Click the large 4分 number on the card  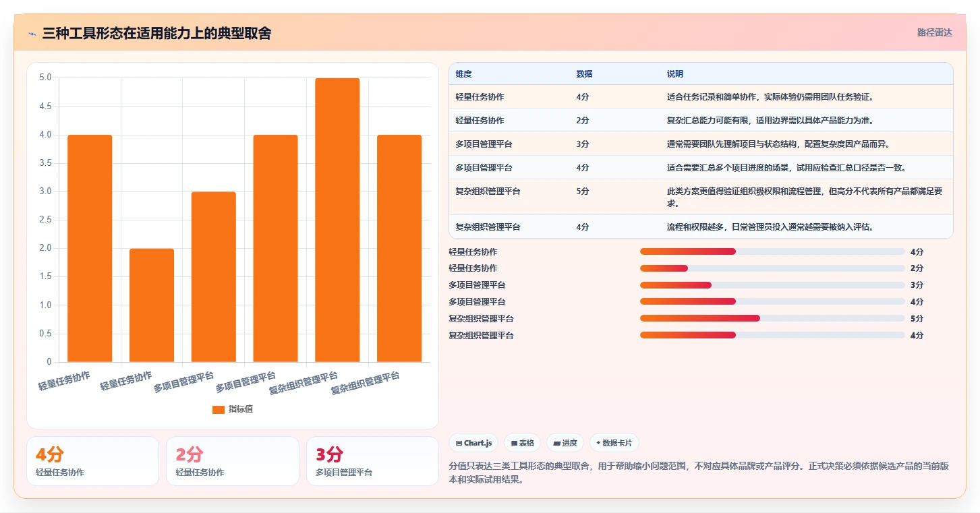point(49,455)
